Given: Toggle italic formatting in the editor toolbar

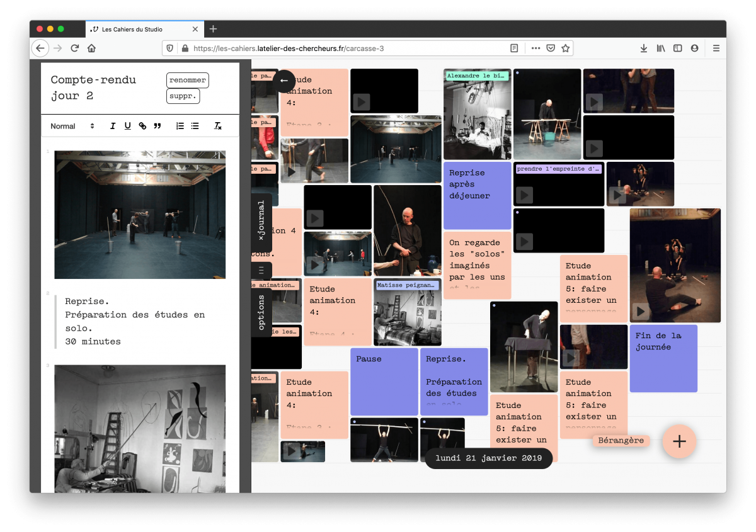Looking at the screenshot, I should (x=113, y=126).
